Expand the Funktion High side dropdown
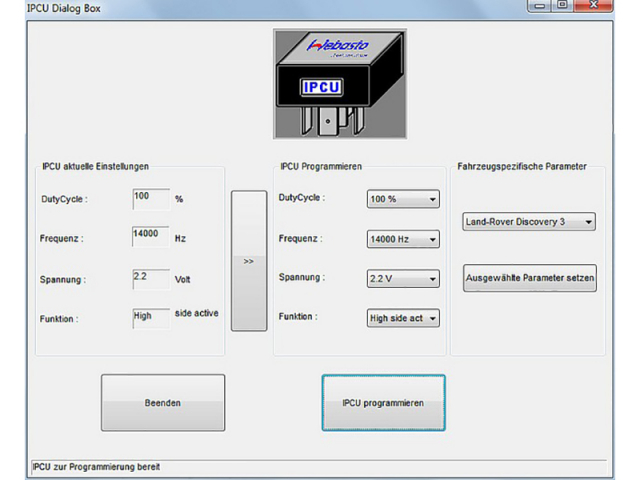Image resolution: width=640 pixels, height=480 pixels. click(404, 318)
